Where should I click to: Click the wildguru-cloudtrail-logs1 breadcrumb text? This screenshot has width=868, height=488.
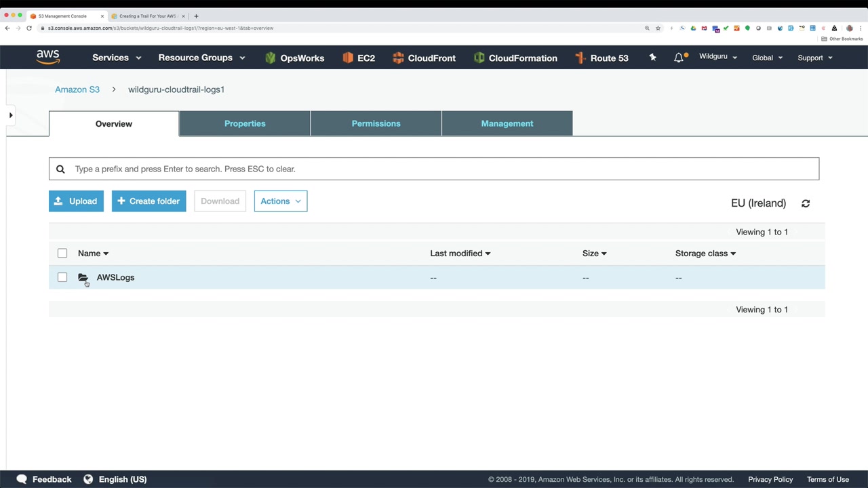pyautogui.click(x=176, y=89)
